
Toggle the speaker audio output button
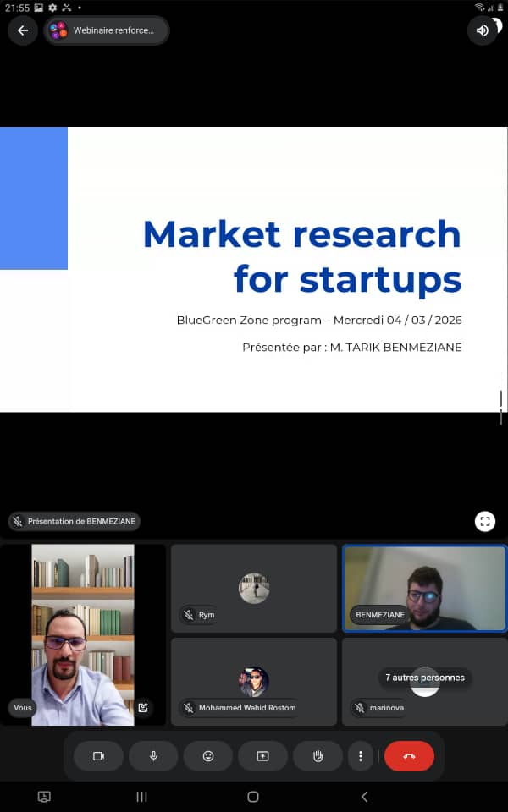tap(483, 30)
